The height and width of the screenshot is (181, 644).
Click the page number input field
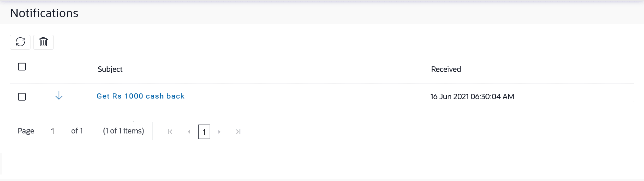(x=53, y=131)
